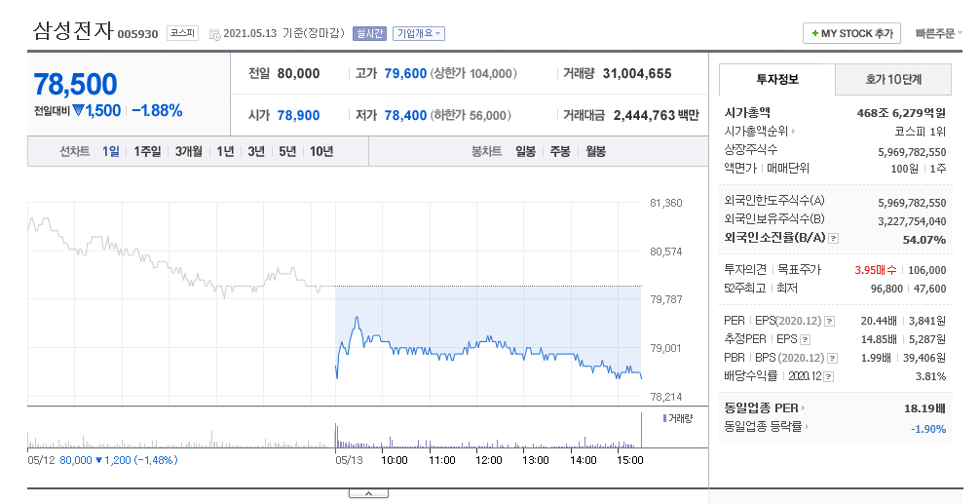Click the MY STOCK 추가 button
This screenshot has width=980, height=504.
(x=851, y=34)
